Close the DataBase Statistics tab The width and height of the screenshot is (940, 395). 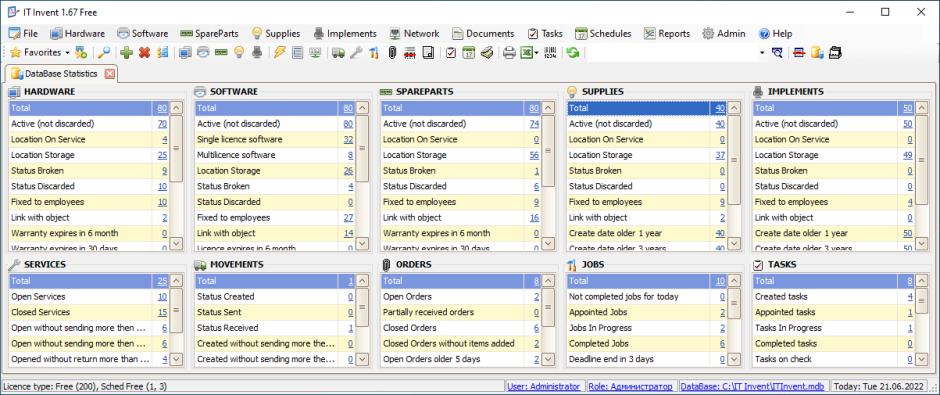click(x=109, y=74)
